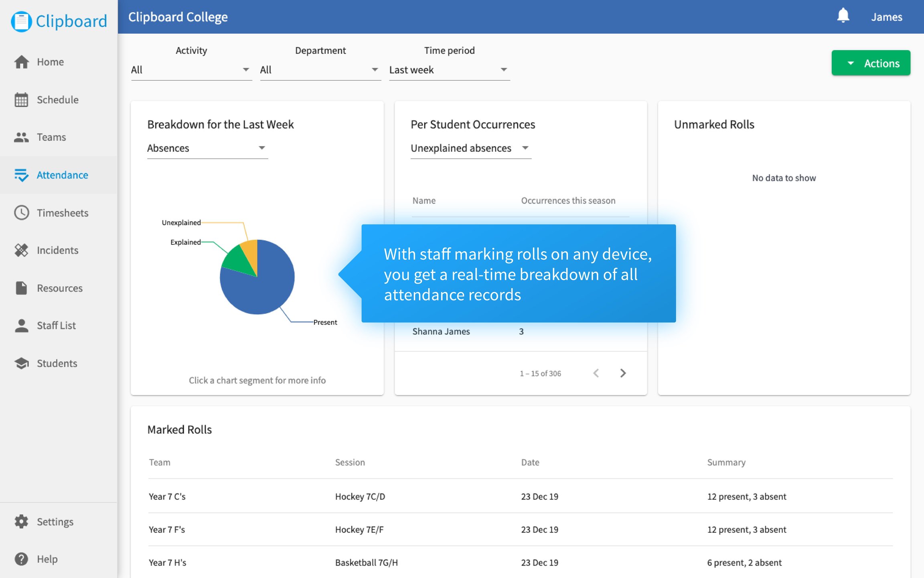Image resolution: width=924 pixels, height=578 pixels.
Task: Click the Students graduation cap icon
Action: coord(21,363)
